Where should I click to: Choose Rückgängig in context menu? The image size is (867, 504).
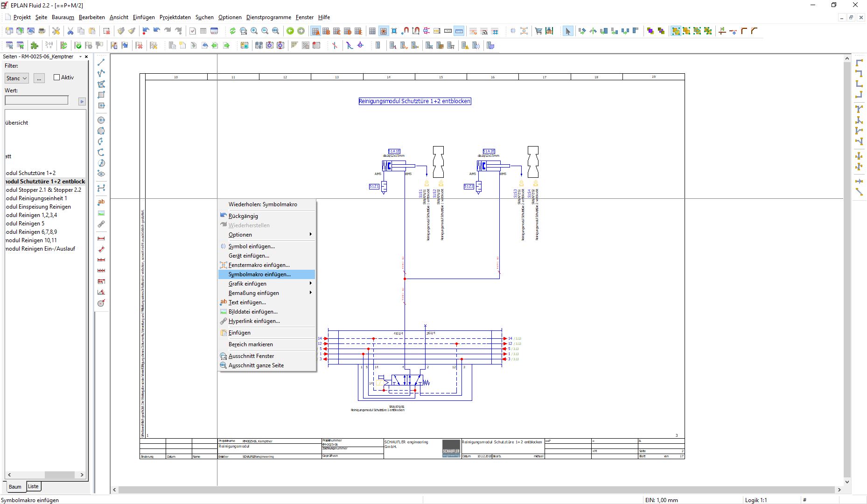pyautogui.click(x=266, y=216)
